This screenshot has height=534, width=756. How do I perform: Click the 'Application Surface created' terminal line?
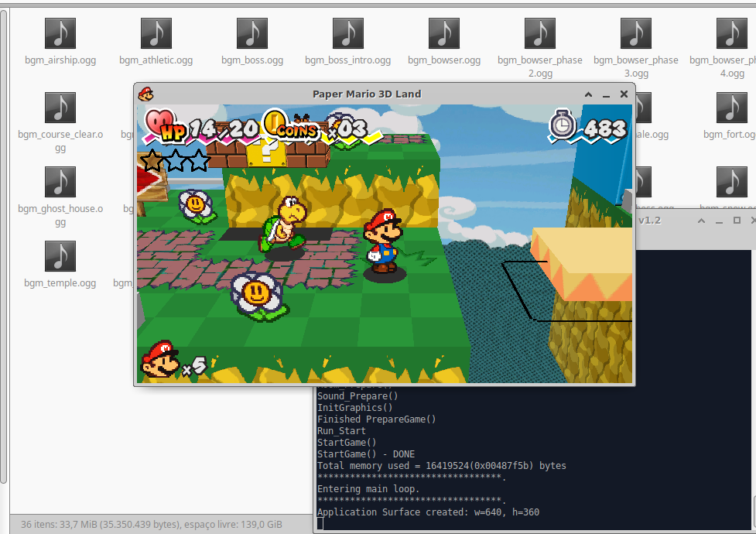click(428, 512)
